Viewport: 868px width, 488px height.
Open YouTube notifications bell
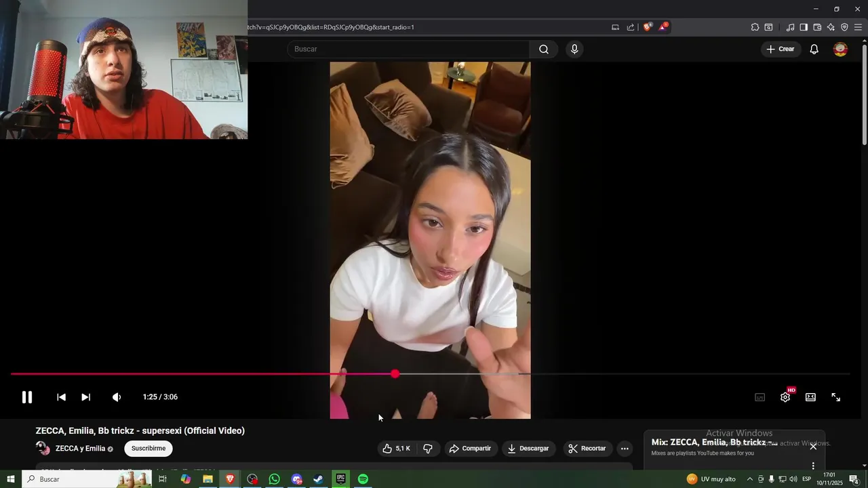[x=814, y=49]
